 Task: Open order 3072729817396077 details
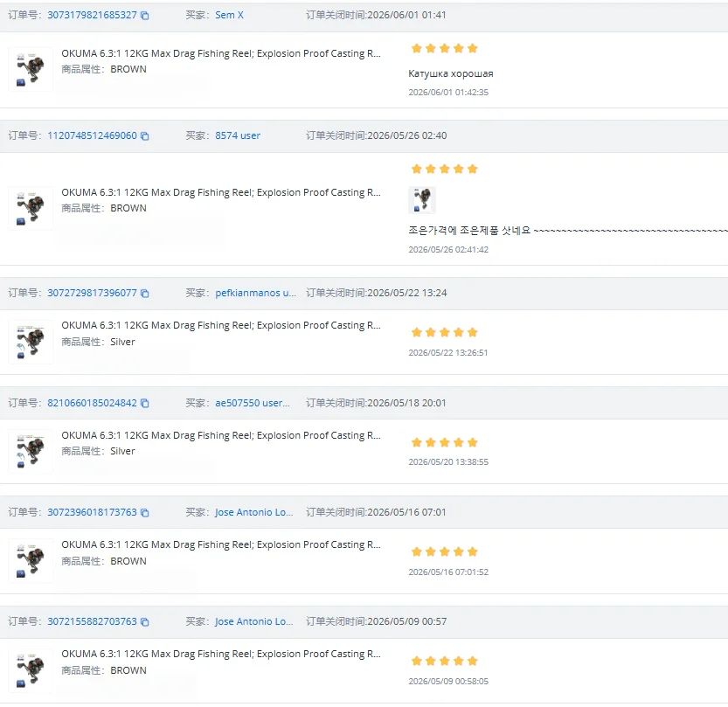(92, 293)
